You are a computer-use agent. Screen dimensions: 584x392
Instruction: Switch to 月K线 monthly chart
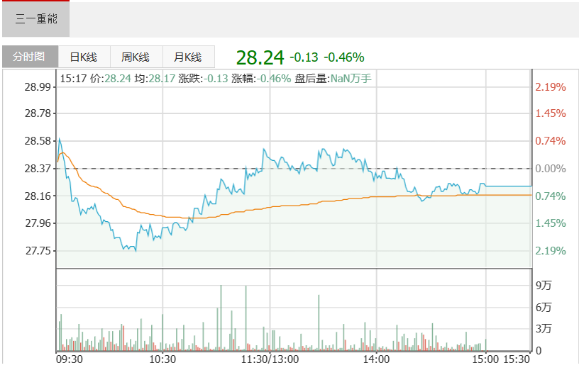click(x=188, y=57)
